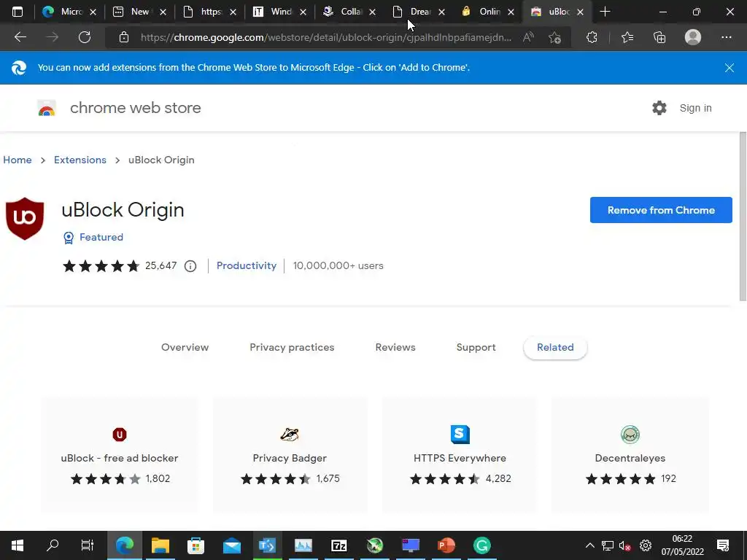Click the profile avatar icon
The width and height of the screenshot is (747, 560).
click(x=693, y=37)
